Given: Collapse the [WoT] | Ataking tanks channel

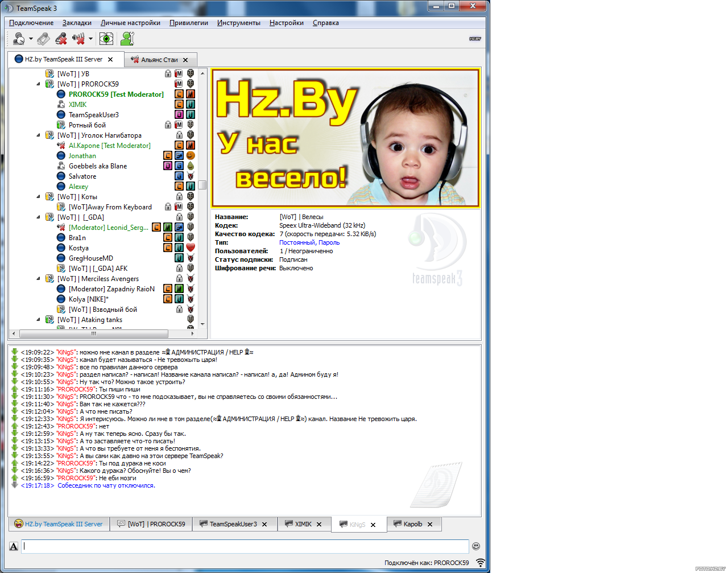Looking at the screenshot, I should click(38, 320).
